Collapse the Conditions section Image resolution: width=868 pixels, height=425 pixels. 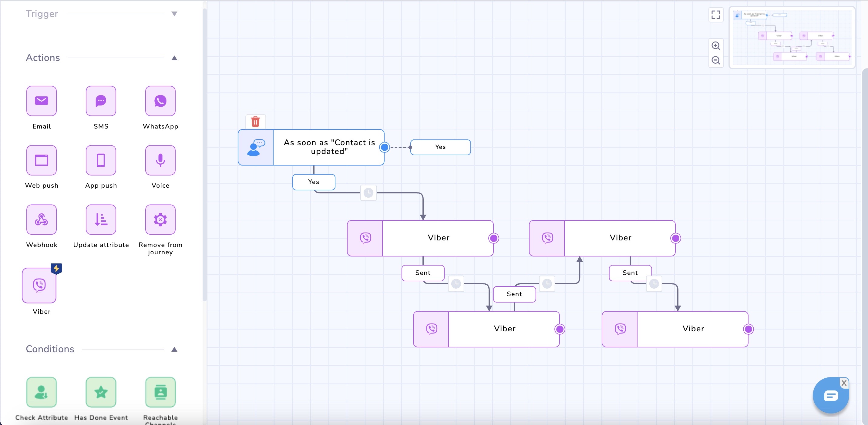174,349
